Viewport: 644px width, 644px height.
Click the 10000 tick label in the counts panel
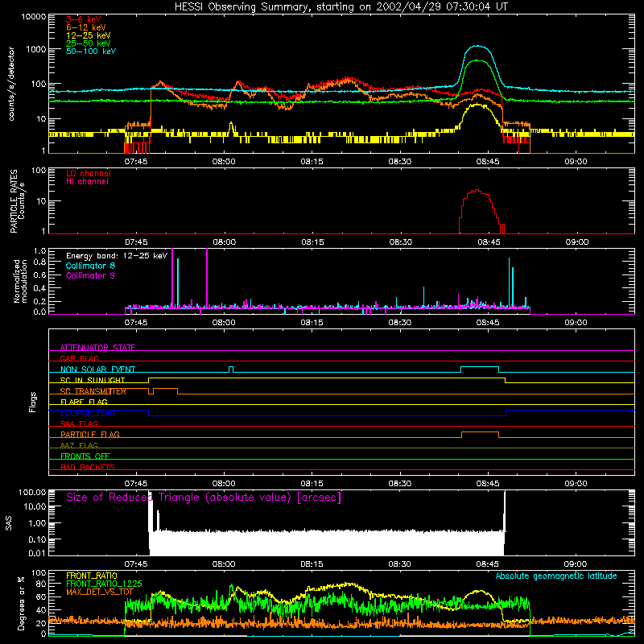coord(33,17)
